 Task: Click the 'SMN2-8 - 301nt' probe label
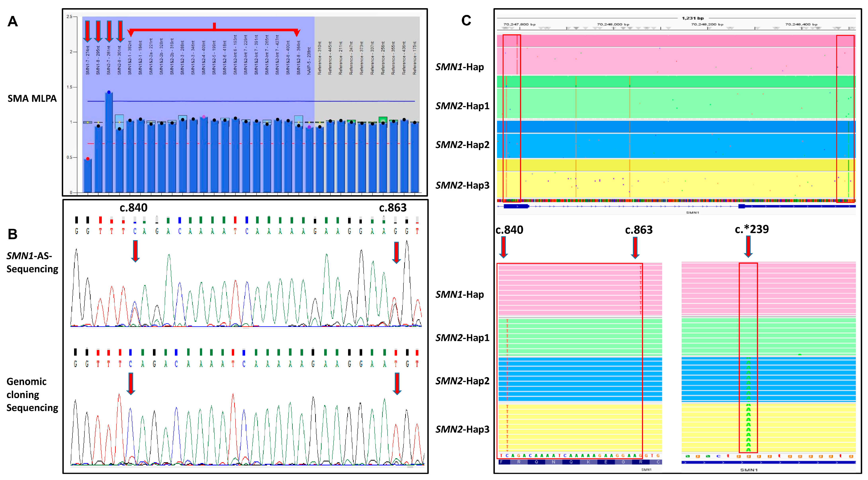119,60
